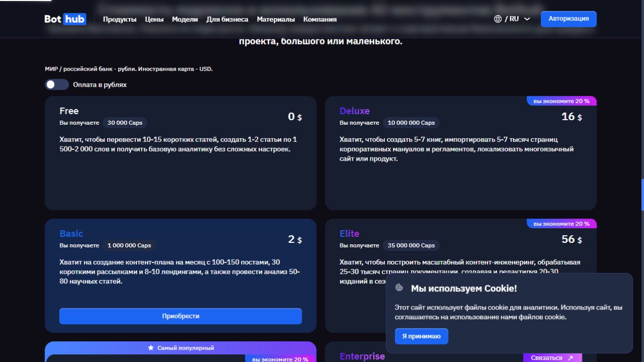Viewport: 644px width, 362px height.
Task: Click the 0 $ Free price
Action: pos(295,117)
